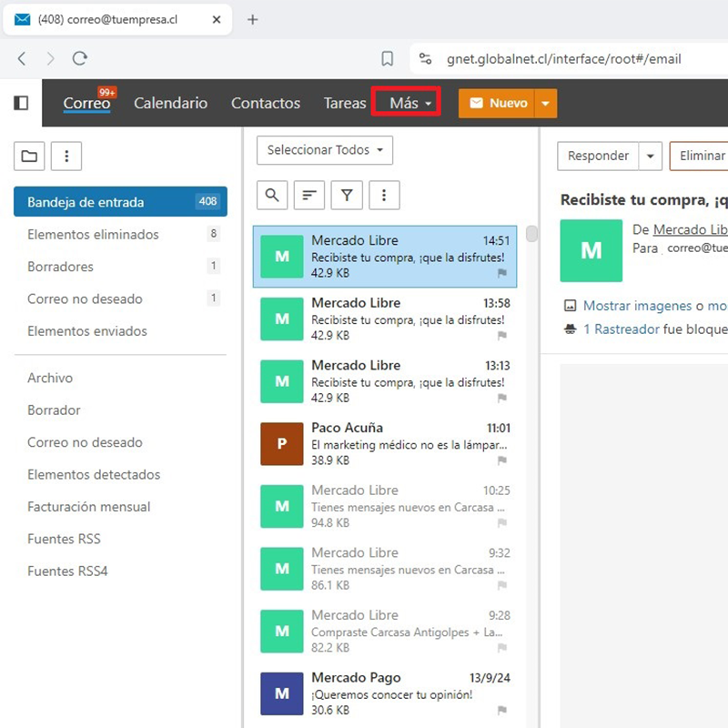Image resolution: width=728 pixels, height=728 pixels.
Task: Open the Seleccionar Todos dropdown
Action: click(x=325, y=150)
